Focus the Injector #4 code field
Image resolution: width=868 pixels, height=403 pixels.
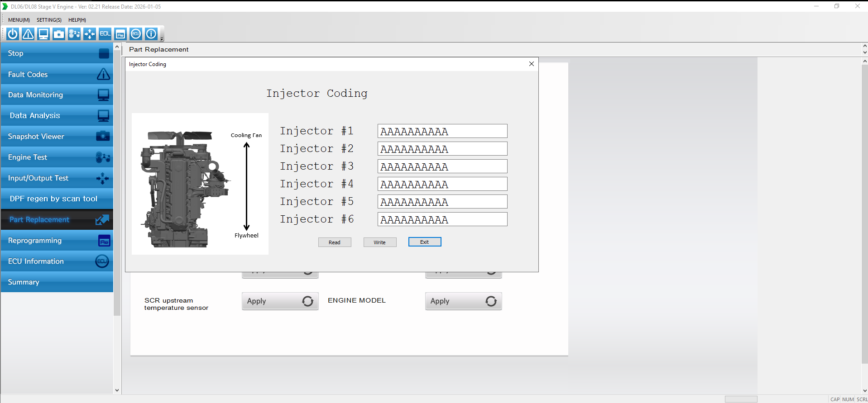pos(442,184)
